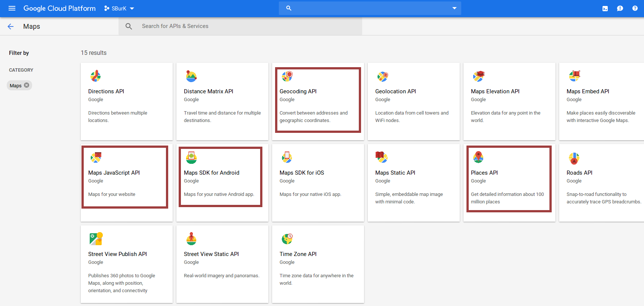Click 'Location data from cell towers' text
The width and height of the screenshot is (644, 306).
point(412,117)
